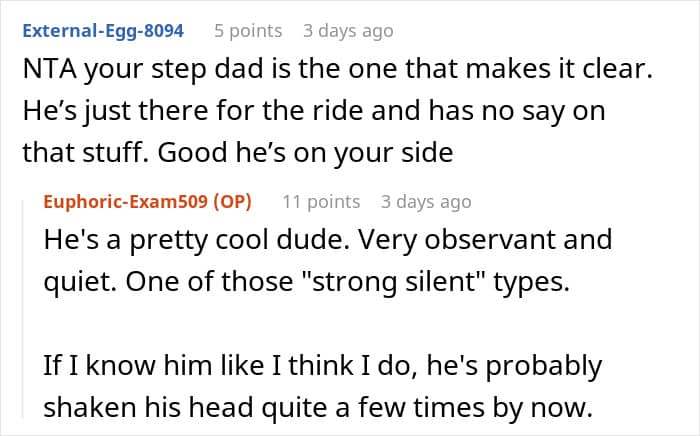Click the "5 points" score label
This screenshot has height=436, width=700.
click(249, 31)
